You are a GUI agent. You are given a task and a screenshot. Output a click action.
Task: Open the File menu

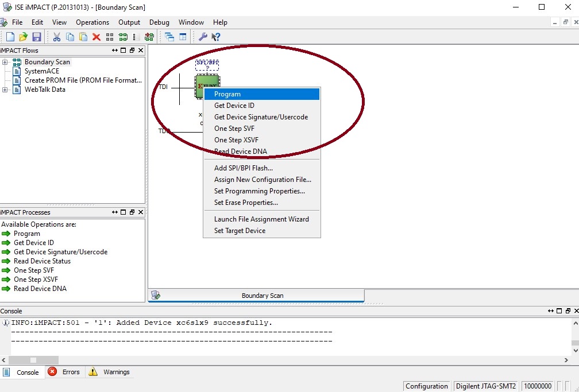pos(17,22)
